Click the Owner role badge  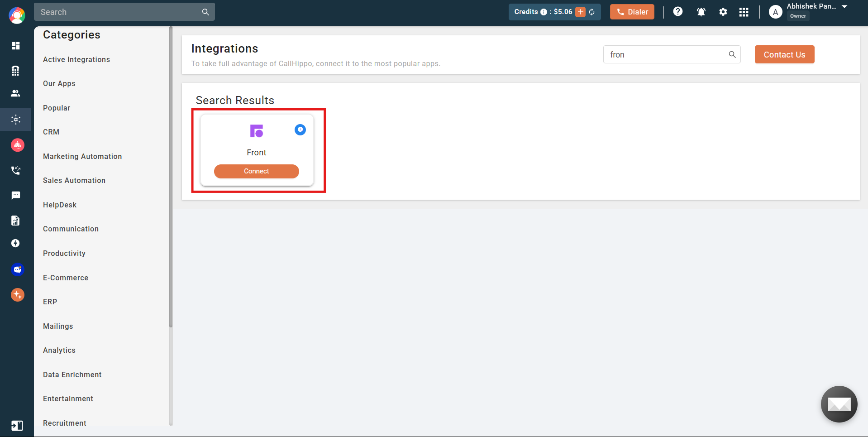[x=798, y=16]
